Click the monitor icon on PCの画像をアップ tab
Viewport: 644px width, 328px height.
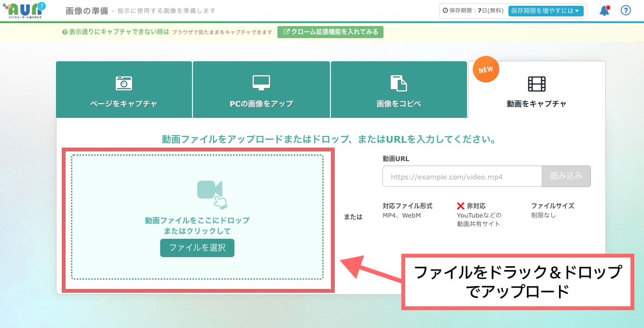click(x=261, y=82)
